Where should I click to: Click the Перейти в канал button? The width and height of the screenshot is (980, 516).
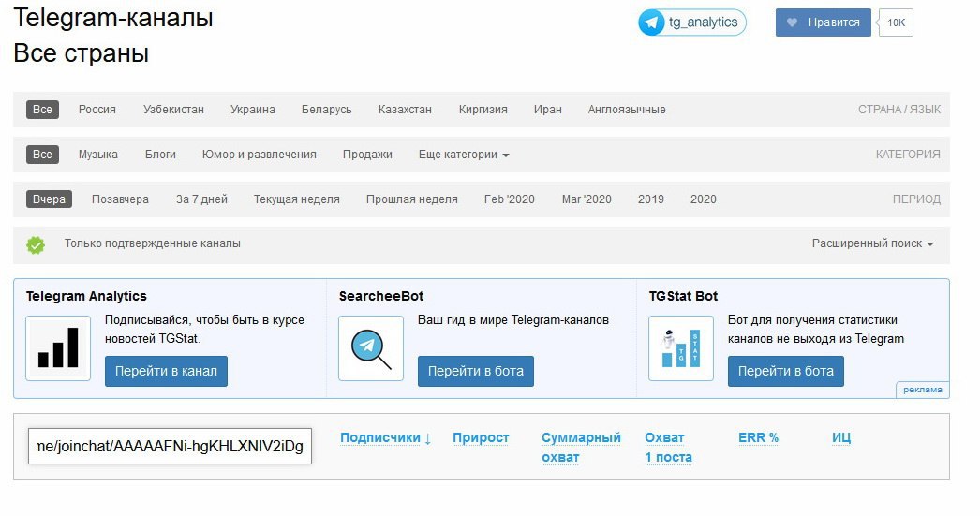coord(166,371)
